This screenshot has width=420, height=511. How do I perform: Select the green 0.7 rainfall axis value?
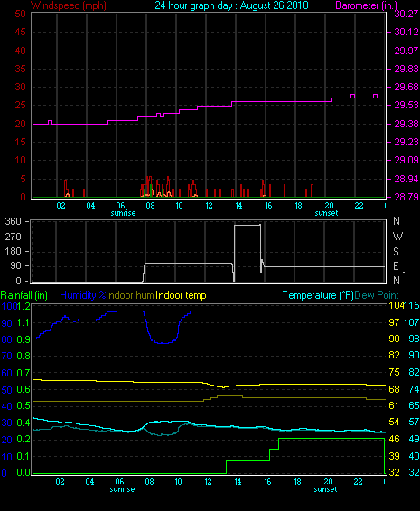pyautogui.click(x=23, y=373)
